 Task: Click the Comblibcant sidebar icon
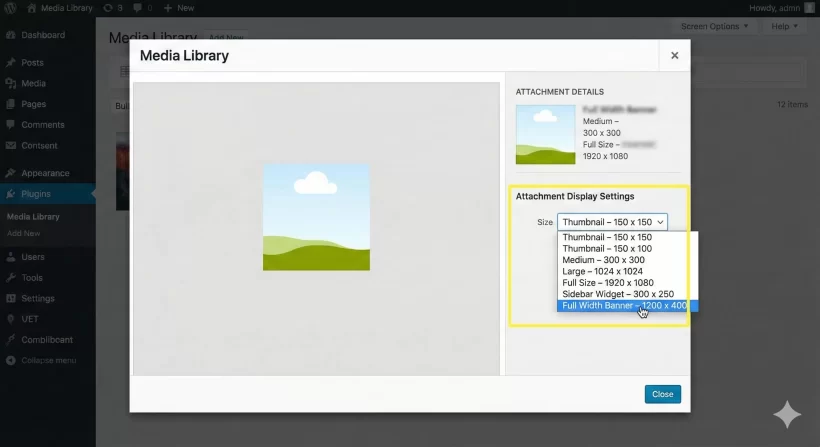pos(10,340)
